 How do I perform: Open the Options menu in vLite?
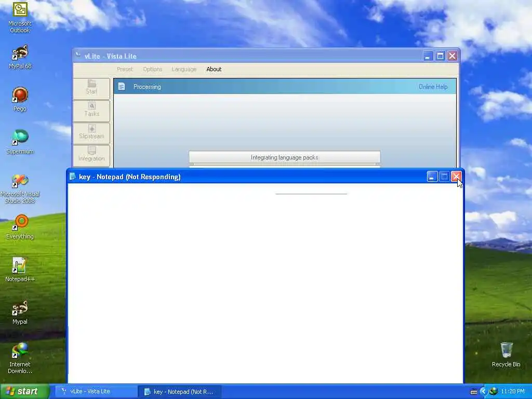tap(153, 69)
